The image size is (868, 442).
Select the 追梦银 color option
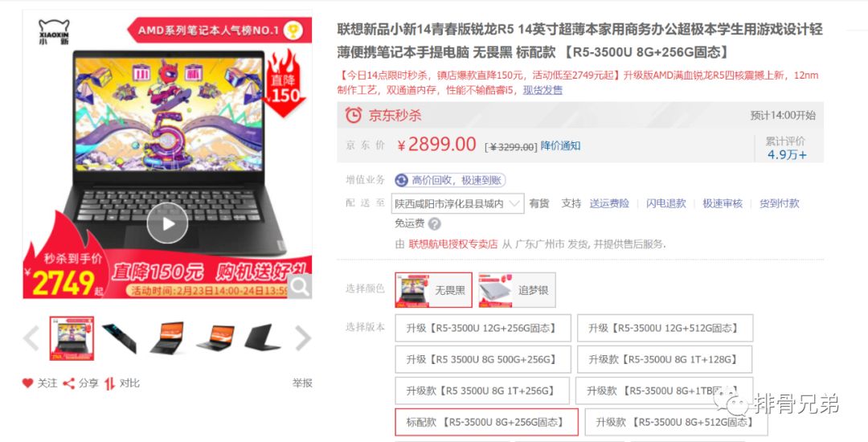tap(517, 290)
